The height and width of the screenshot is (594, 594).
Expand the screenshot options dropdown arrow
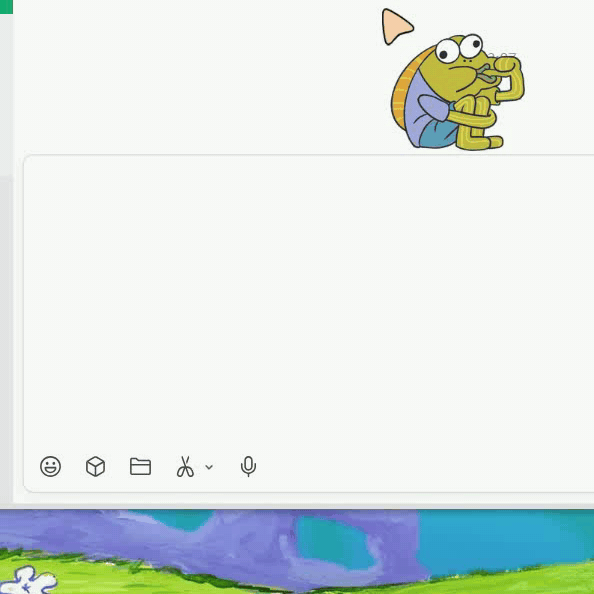pos(209,467)
